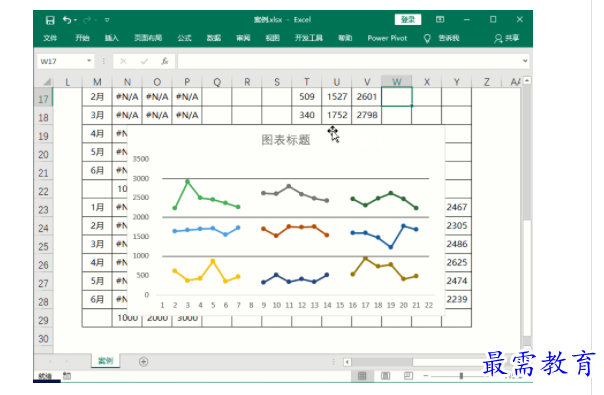Open the 帮助 Help tab
Screen dimensions: 604x395
point(345,38)
